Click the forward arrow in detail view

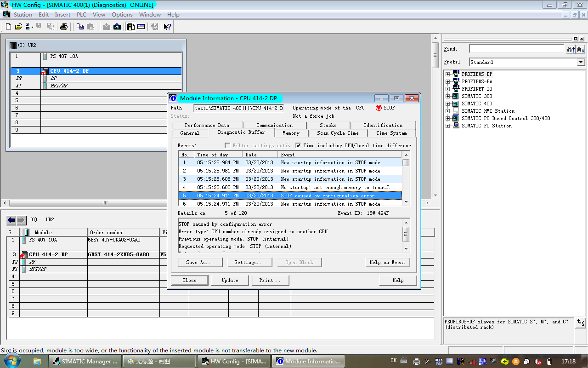(21, 220)
